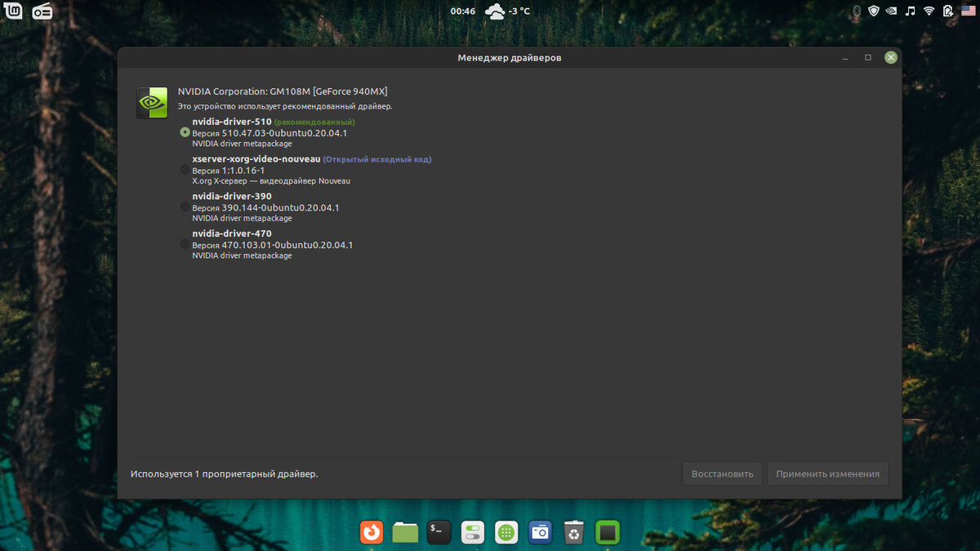This screenshot has width=980, height=551.
Task: Launch the screenshot camera app from the dock
Action: pyautogui.click(x=540, y=532)
